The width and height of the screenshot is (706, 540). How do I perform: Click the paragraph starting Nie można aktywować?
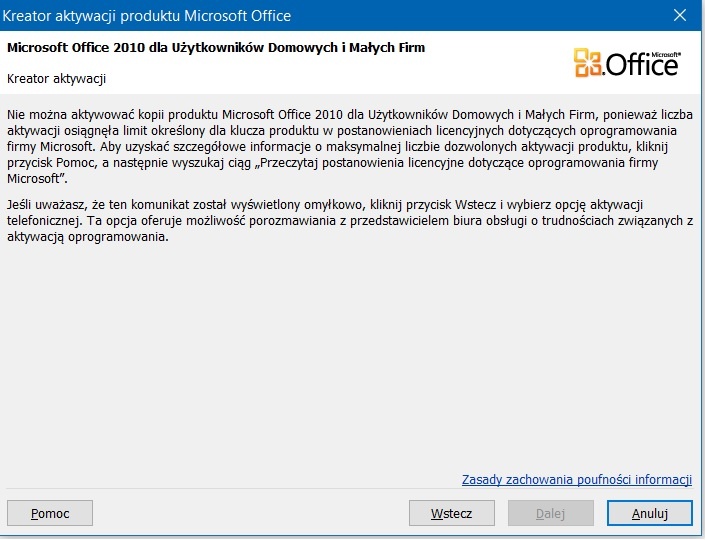coord(350,146)
